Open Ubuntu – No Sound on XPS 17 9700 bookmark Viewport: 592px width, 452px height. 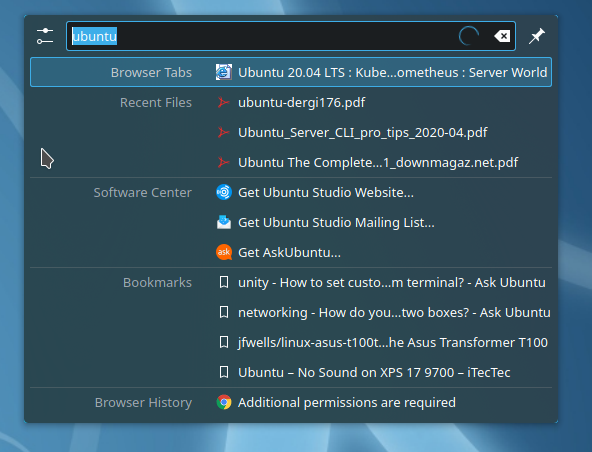tap(374, 373)
